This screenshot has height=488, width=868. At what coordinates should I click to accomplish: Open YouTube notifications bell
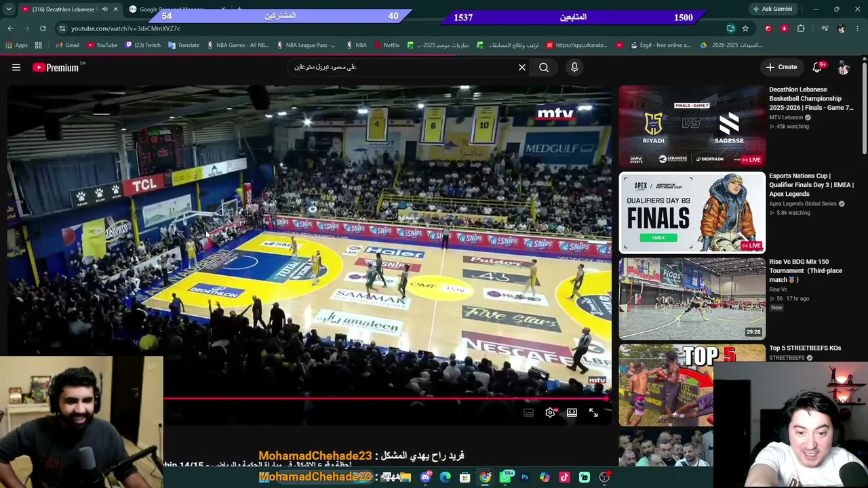[818, 67]
